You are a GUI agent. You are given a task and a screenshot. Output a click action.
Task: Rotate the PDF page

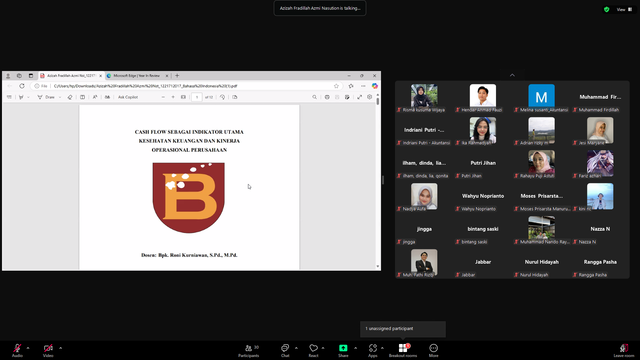pyautogui.click(x=222, y=97)
